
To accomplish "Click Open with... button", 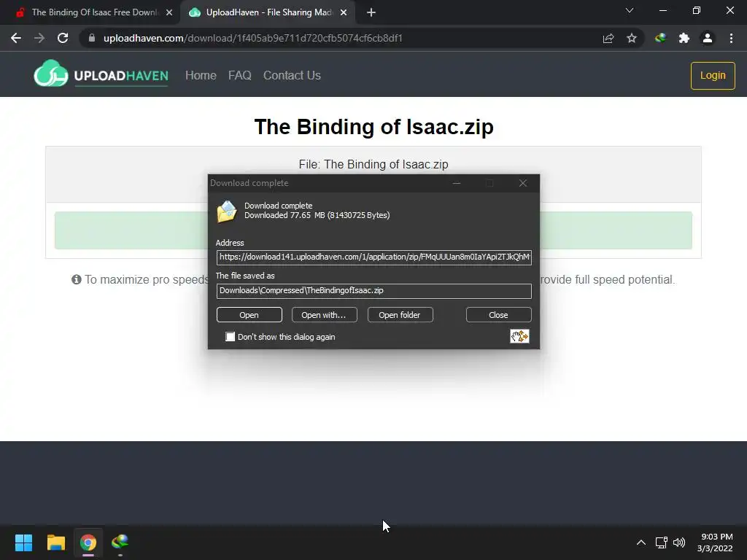I will tap(324, 315).
